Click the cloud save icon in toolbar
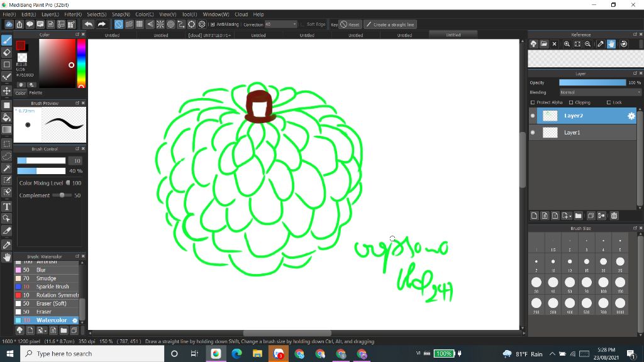This screenshot has width=644, height=362. pyautogui.click(x=9, y=25)
